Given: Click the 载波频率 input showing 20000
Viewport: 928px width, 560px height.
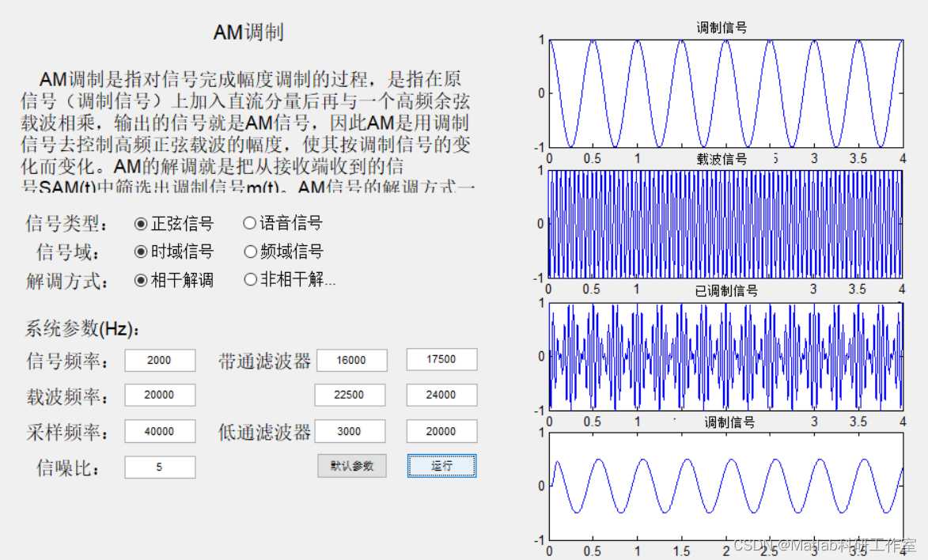Looking at the screenshot, I should point(159,395).
